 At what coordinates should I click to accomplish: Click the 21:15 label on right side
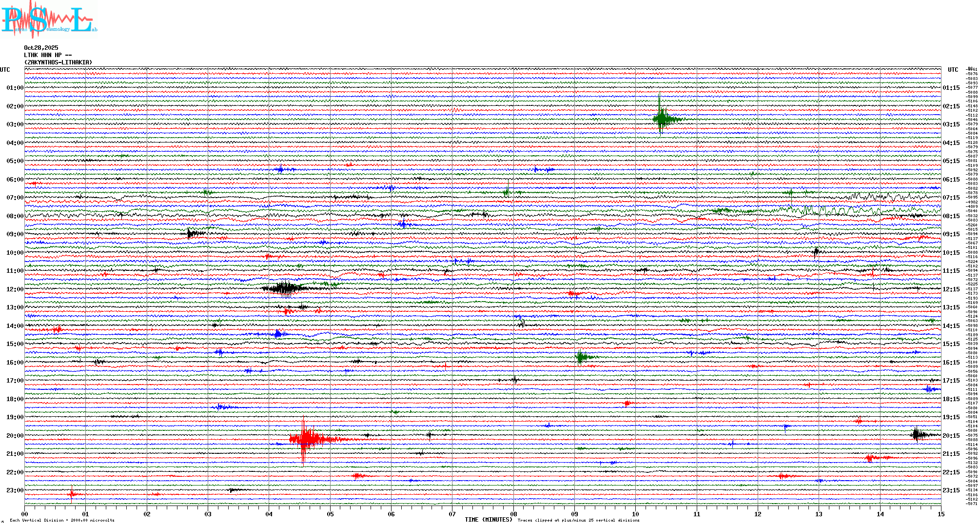coord(951,454)
